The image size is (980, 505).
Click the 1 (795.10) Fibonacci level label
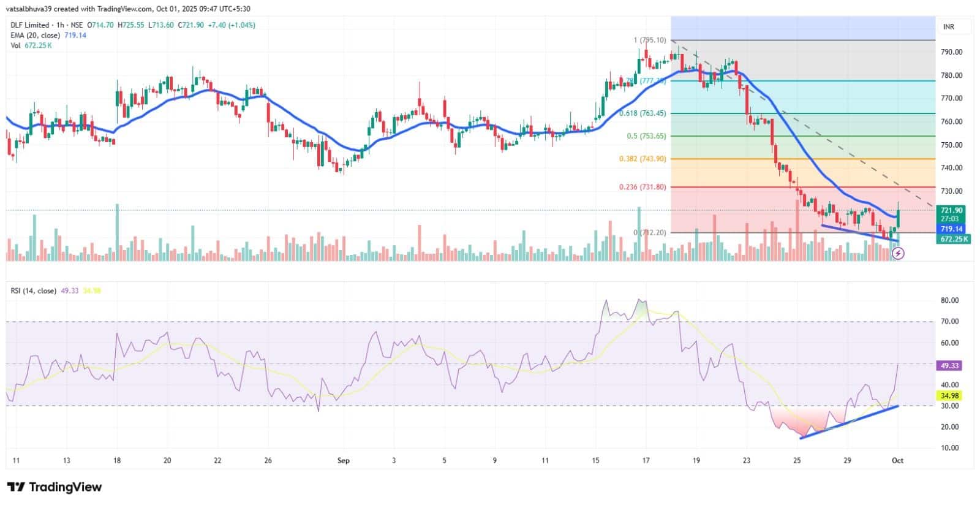pos(649,40)
